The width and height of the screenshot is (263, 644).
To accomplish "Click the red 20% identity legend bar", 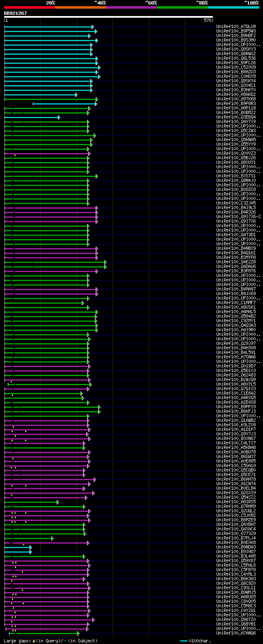I will (x=30, y=7).
